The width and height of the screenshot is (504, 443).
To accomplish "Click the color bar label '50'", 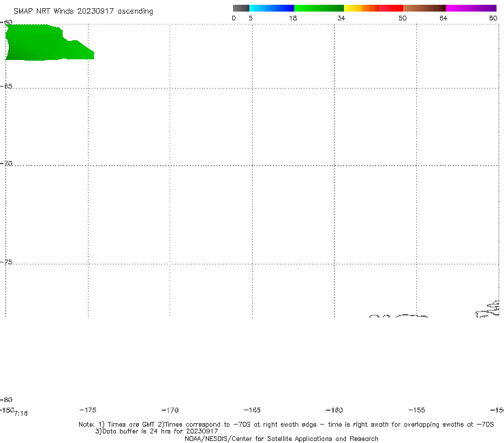I will pos(403,18).
